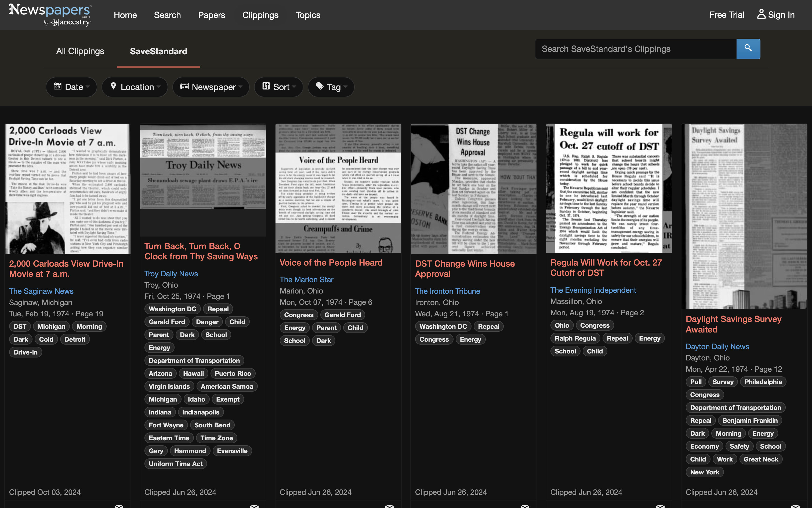Click the American Samoa tag
This screenshot has width=812, height=508.
(x=227, y=387)
